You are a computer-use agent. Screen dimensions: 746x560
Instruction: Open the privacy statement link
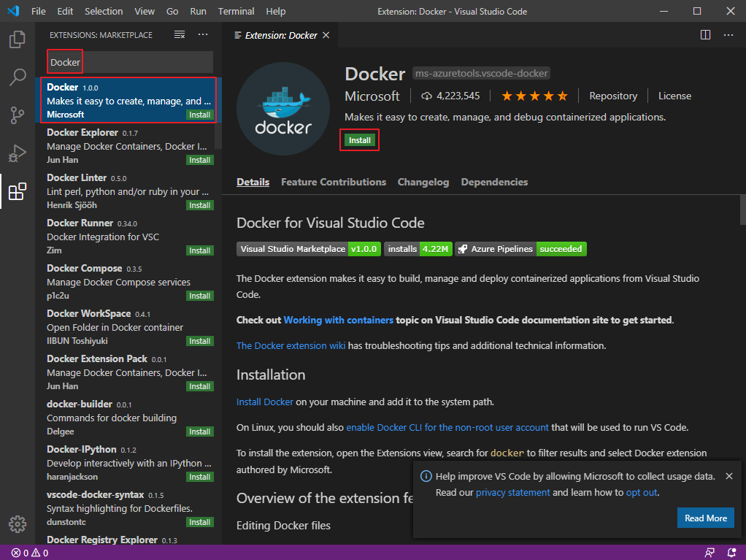pyautogui.click(x=513, y=492)
